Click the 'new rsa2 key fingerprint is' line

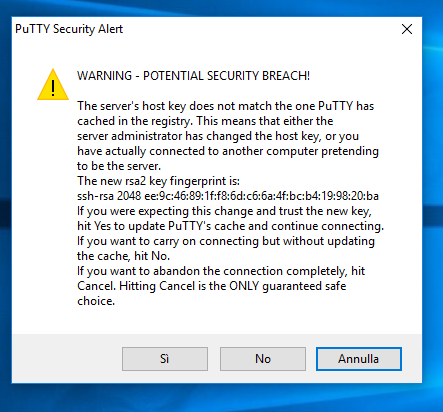coord(158,181)
